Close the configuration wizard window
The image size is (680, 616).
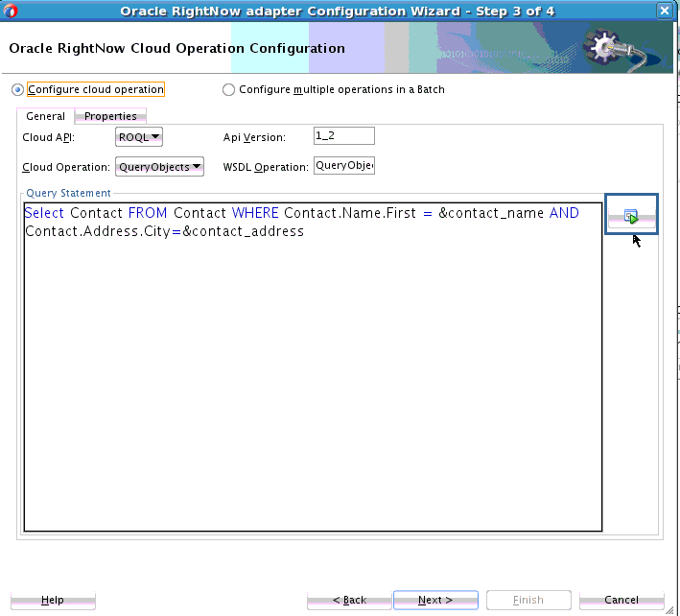pyautogui.click(x=664, y=11)
